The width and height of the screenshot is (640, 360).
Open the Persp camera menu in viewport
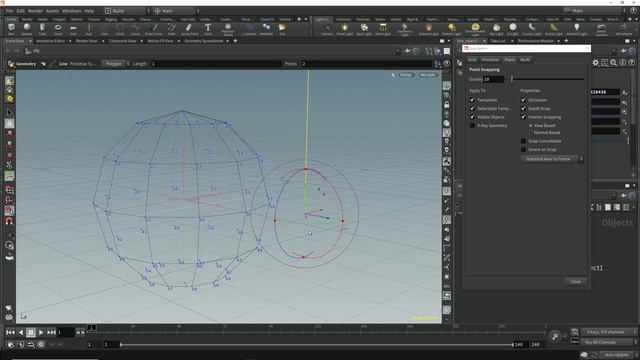406,75
